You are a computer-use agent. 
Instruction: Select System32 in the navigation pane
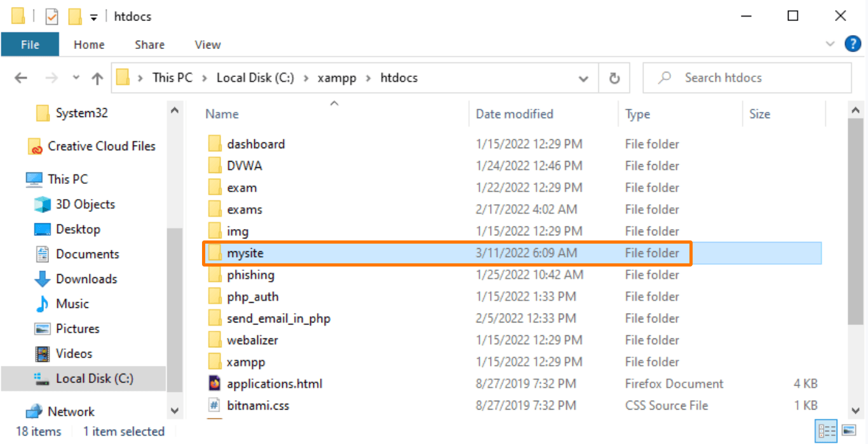(x=81, y=113)
